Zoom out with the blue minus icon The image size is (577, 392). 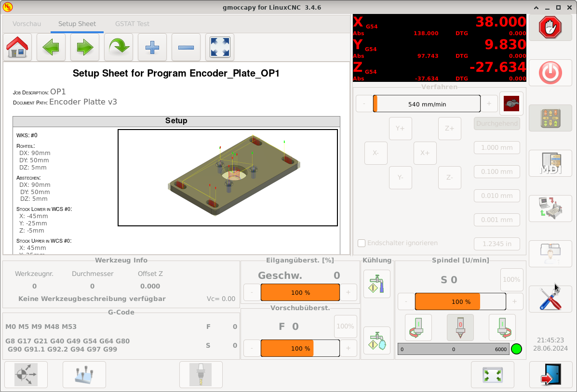(x=186, y=48)
